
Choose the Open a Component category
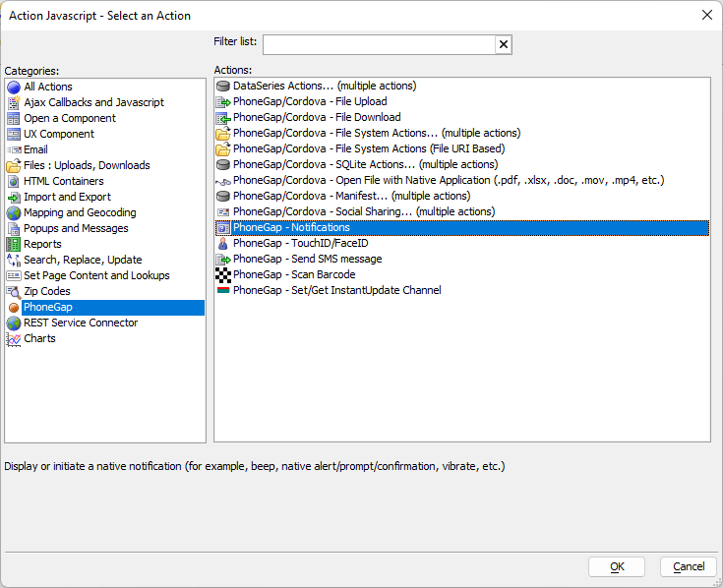[70, 118]
